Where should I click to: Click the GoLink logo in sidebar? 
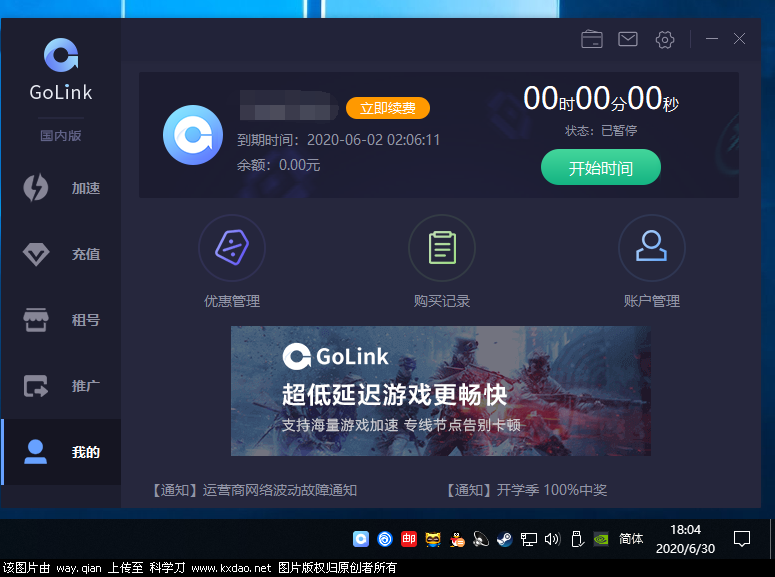pyautogui.click(x=61, y=69)
